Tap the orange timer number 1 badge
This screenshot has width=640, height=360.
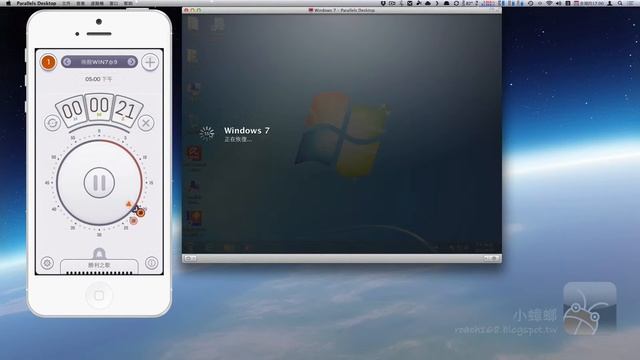pos(48,62)
